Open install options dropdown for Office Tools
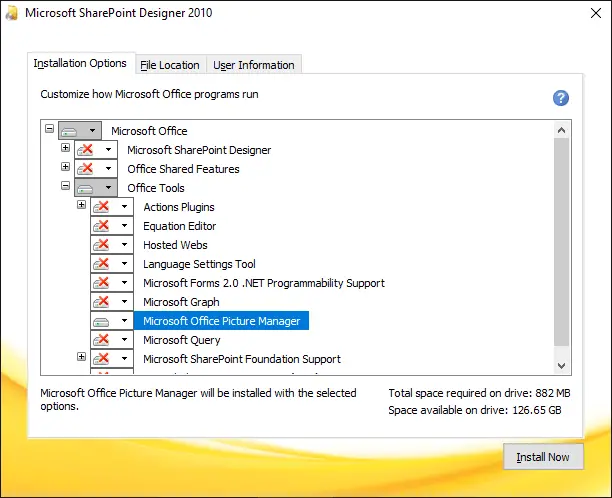The width and height of the screenshot is (612, 498). pos(109,188)
